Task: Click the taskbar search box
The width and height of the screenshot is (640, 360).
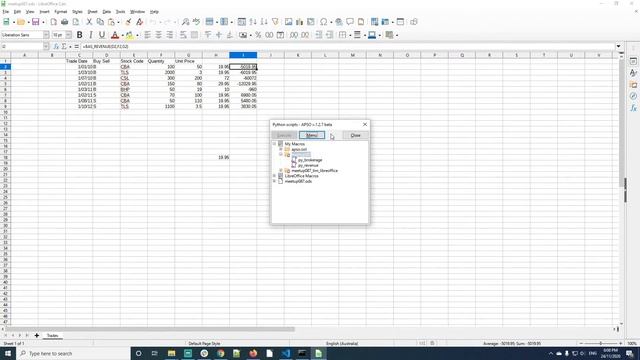Action: (73, 353)
